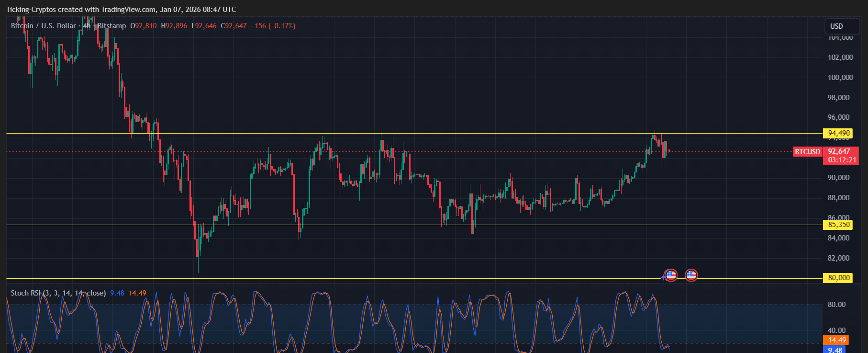Click the 80.00 level on Stoch RSI scale

(837, 305)
